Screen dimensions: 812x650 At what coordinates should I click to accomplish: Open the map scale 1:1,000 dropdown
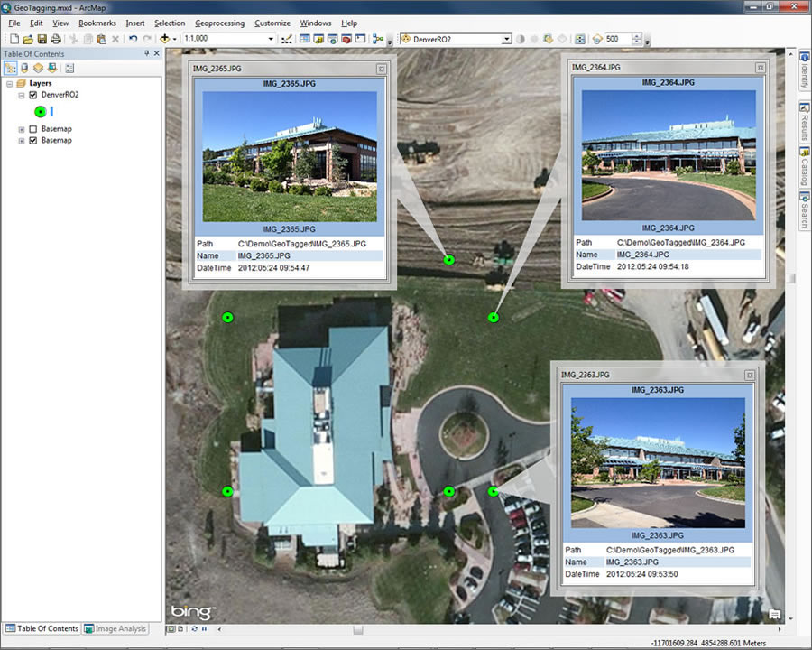point(271,39)
